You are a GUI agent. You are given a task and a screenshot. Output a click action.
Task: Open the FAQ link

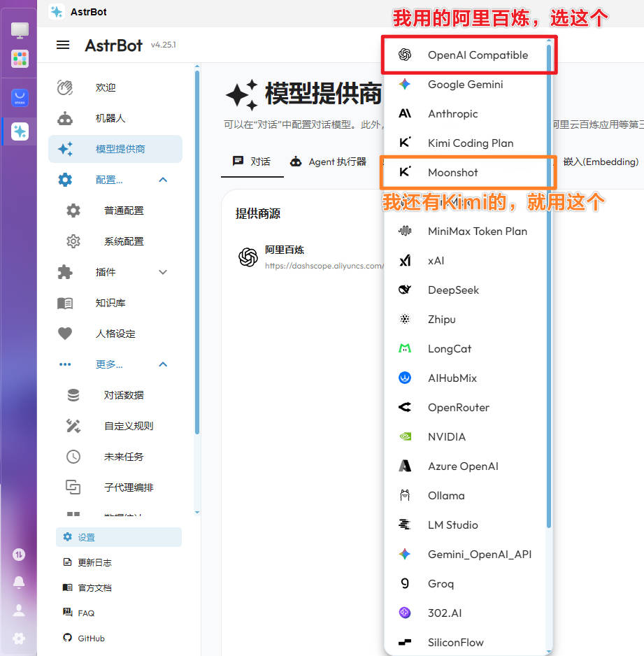86,613
